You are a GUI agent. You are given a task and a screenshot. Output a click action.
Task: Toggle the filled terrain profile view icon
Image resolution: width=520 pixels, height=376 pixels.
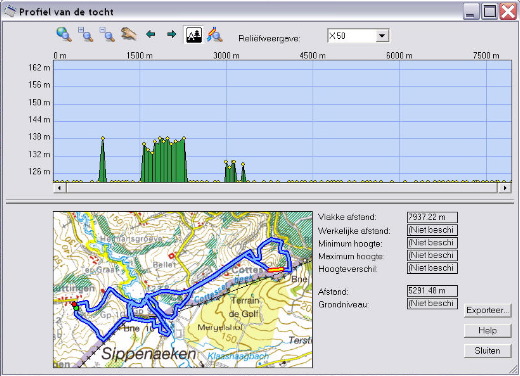193,35
